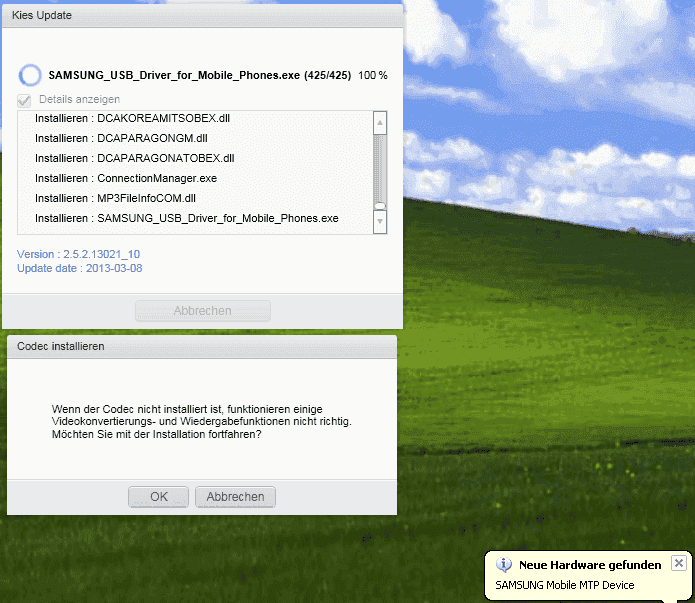Click the info icon in hardware notification
This screenshot has height=603, width=695.
504,564
